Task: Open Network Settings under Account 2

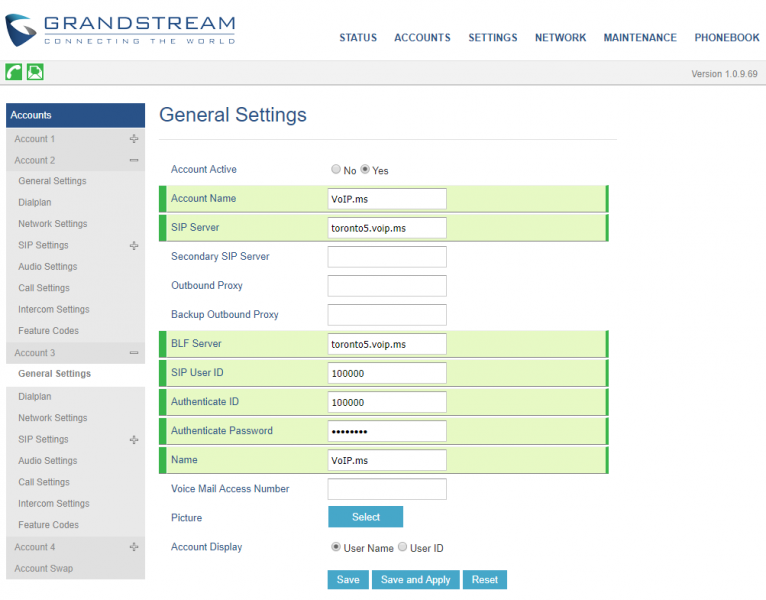Action: click(53, 224)
